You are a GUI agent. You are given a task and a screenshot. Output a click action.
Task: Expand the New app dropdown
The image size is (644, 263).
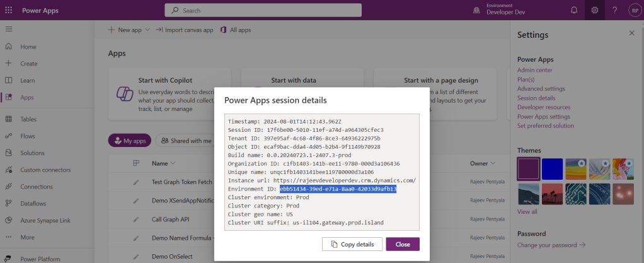(147, 30)
